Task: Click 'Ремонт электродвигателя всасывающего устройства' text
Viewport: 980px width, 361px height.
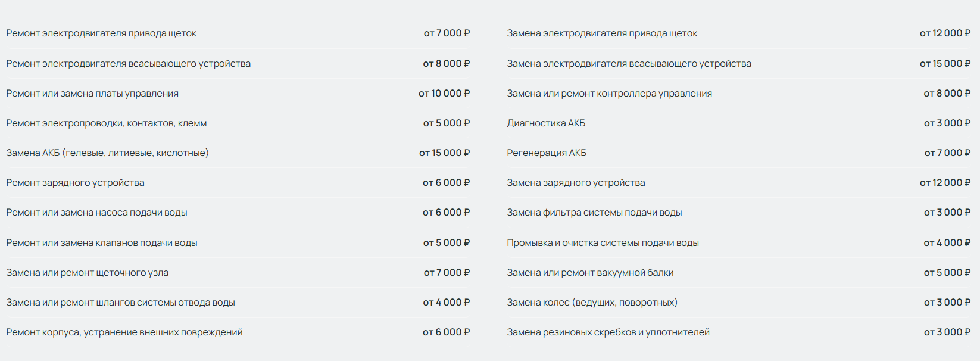Action: coord(129,64)
